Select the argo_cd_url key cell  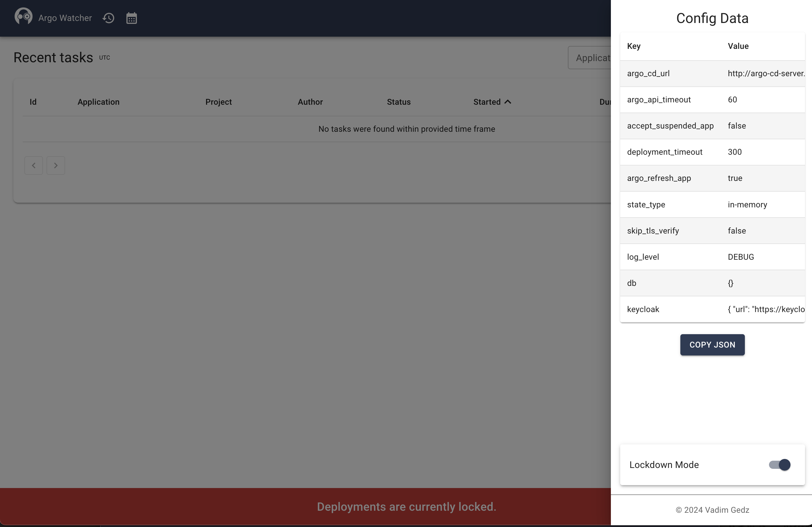pos(670,73)
